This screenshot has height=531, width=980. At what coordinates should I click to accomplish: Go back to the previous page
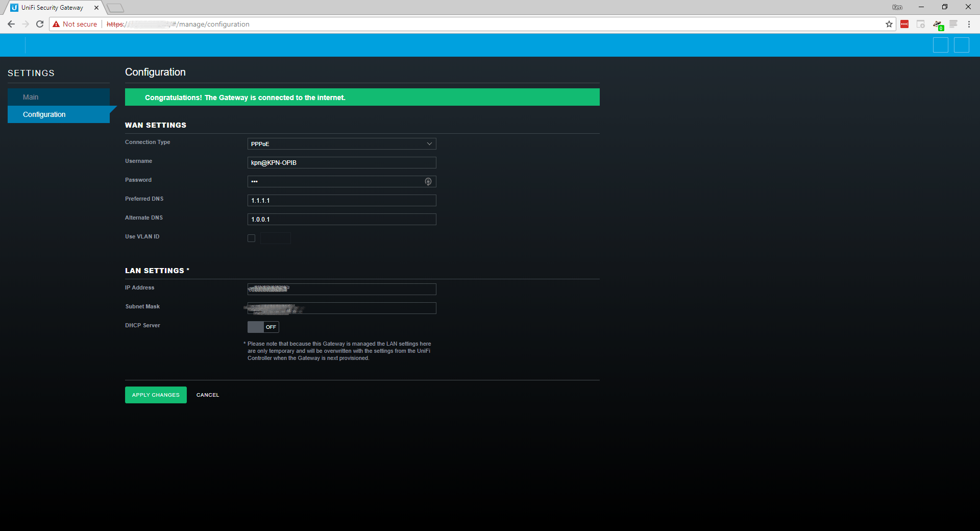click(11, 24)
